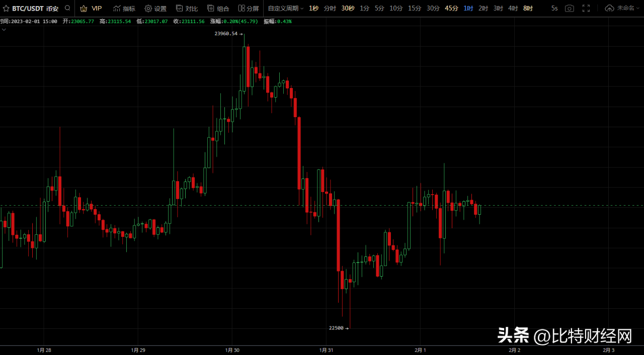This screenshot has height=355, width=644.
Task: Enable 分屏 split-screen layout
Action: (x=249, y=9)
